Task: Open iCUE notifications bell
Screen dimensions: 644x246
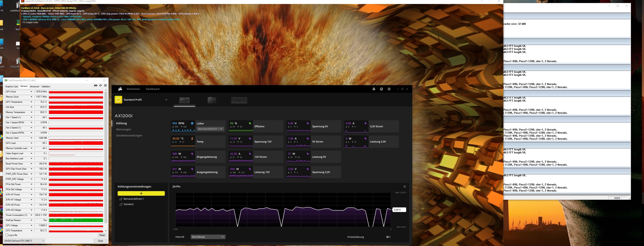Action: click(374, 89)
